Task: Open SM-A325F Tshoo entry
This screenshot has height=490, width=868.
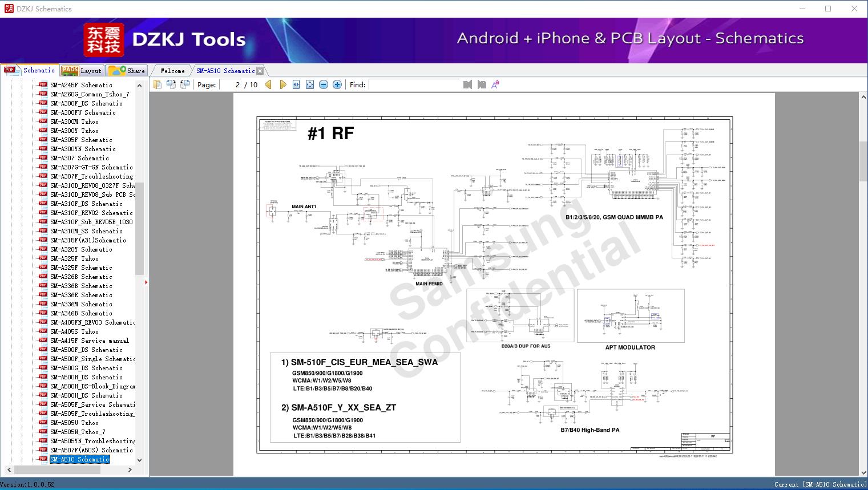Action: (74, 258)
